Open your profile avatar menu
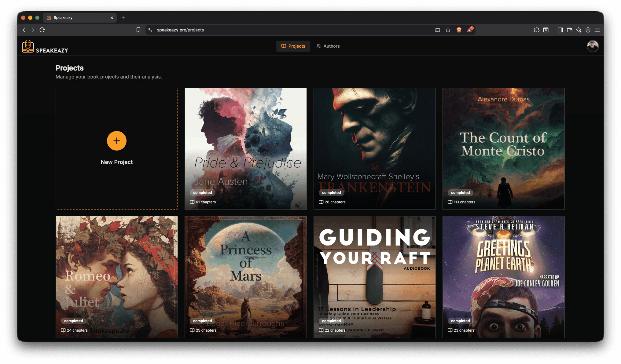Screen dimensions: 621x364 tap(593, 46)
